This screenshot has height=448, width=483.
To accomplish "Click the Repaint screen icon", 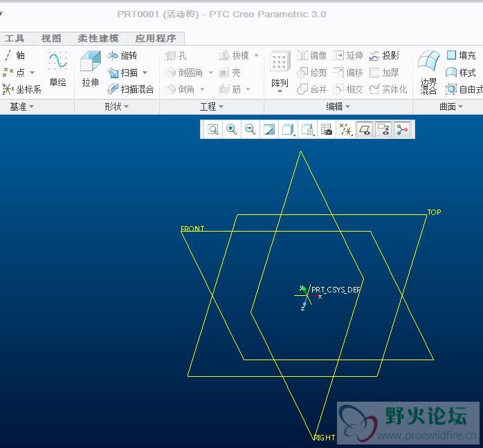I will pyautogui.click(x=269, y=129).
